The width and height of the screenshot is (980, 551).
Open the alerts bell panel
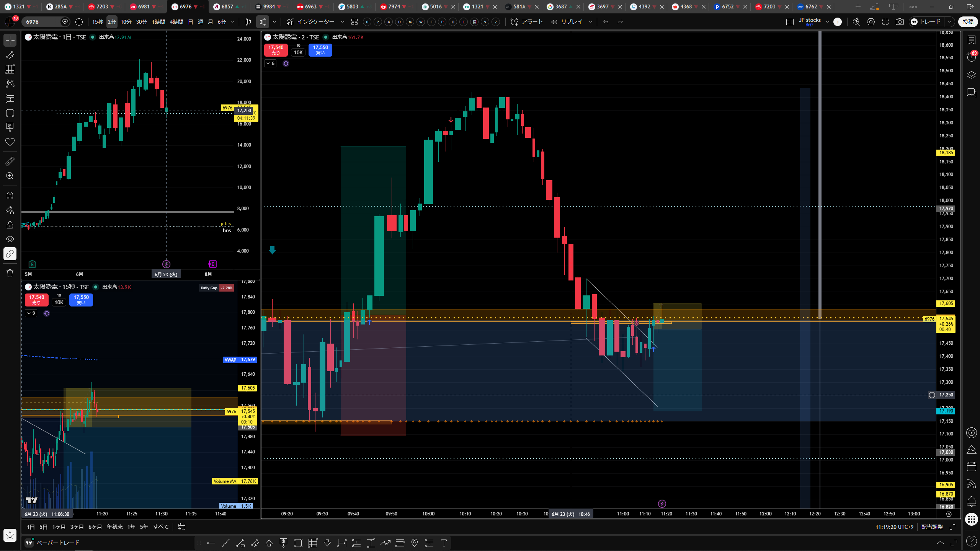click(971, 501)
